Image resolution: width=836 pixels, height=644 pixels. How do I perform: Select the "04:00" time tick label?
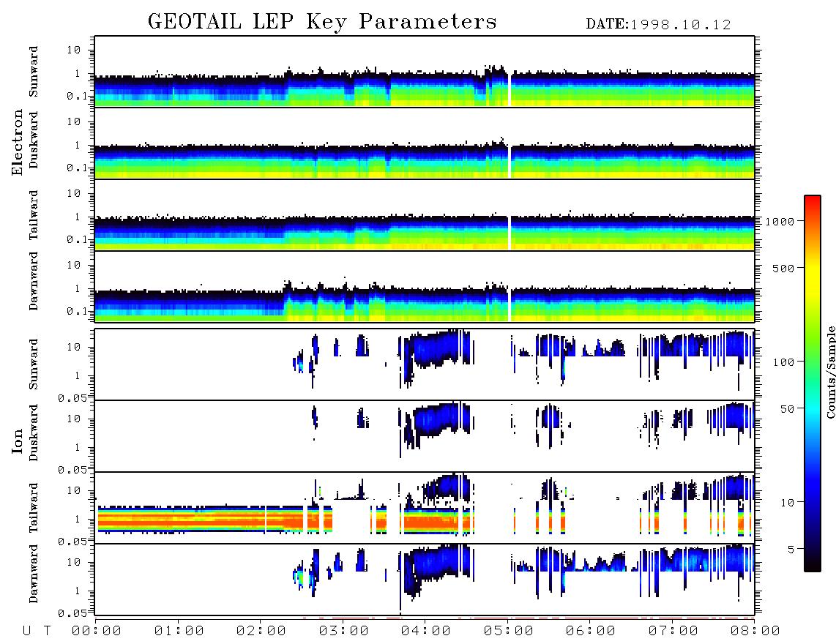pos(426,632)
